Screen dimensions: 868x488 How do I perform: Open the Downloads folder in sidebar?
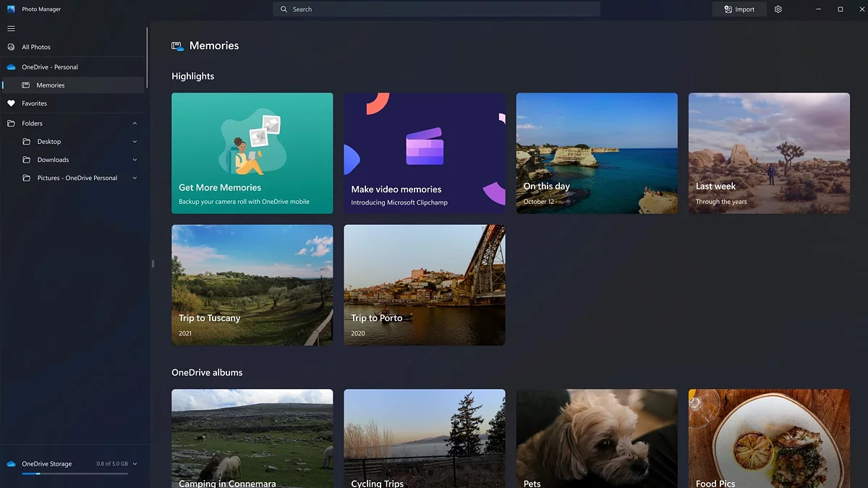[53, 160]
